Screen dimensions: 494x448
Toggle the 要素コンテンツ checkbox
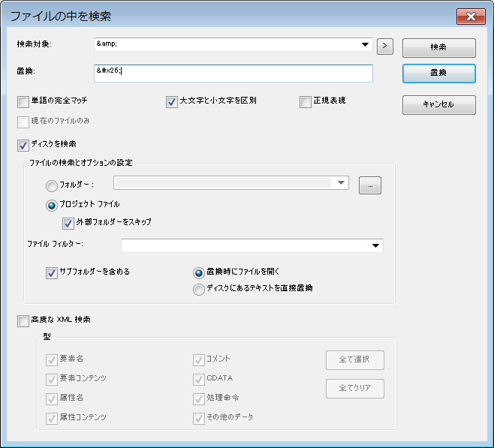(x=52, y=380)
